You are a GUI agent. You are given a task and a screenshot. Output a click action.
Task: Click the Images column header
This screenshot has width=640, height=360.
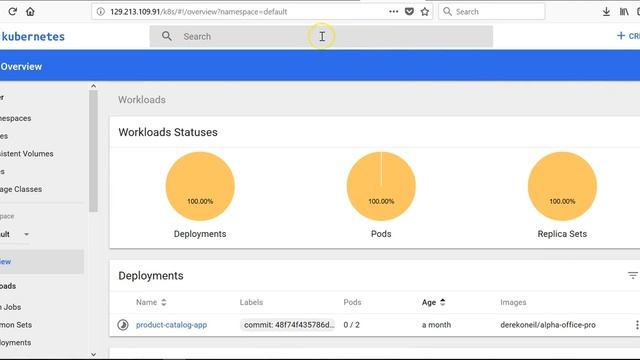(513, 302)
